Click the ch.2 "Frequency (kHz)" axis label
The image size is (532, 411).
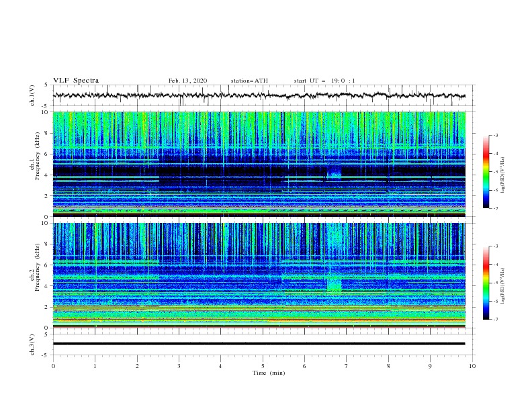[x=38, y=267]
